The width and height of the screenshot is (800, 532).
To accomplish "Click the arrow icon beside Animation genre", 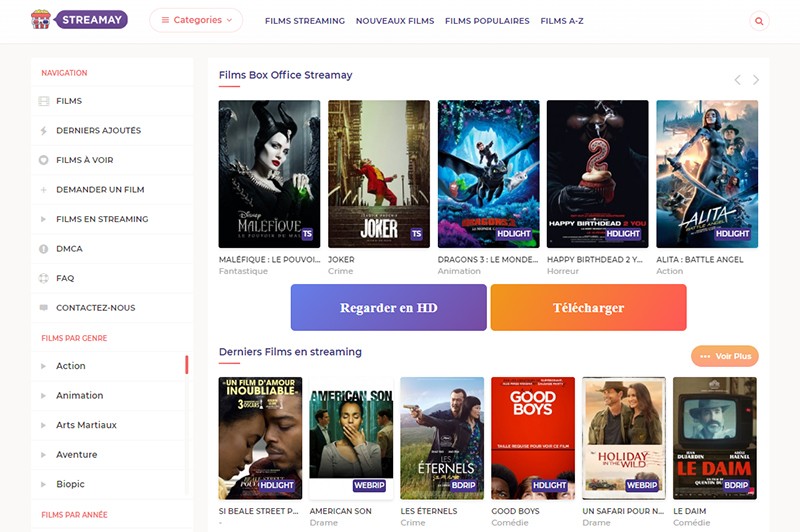I will [43, 396].
